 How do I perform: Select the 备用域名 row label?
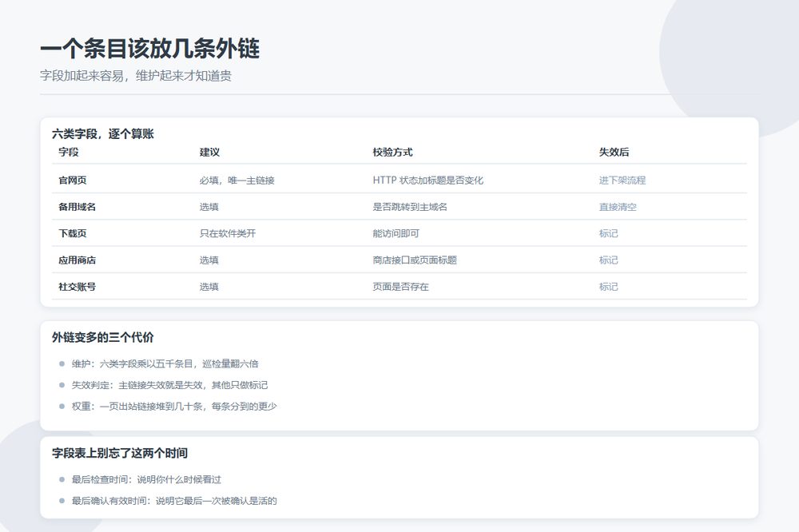pyautogui.click(x=77, y=206)
